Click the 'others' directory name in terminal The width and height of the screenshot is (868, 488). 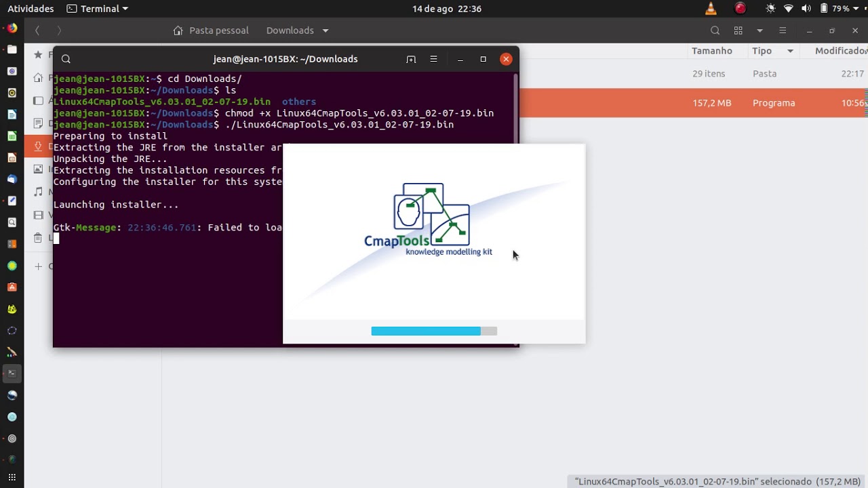299,102
